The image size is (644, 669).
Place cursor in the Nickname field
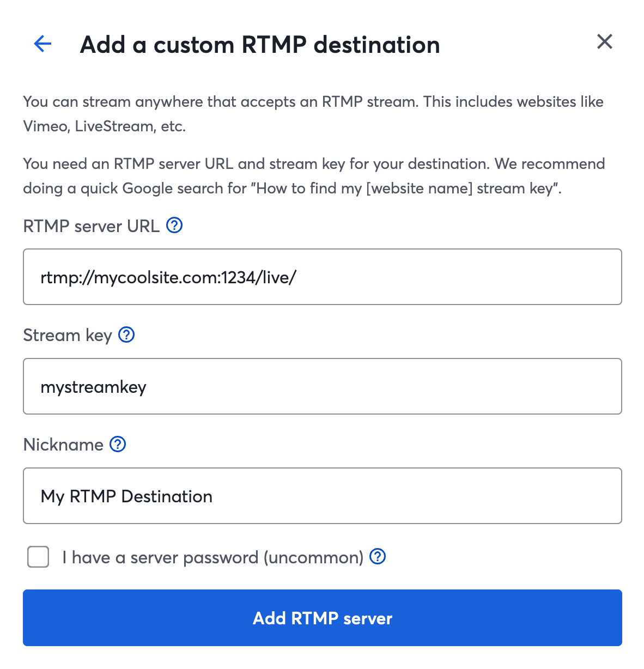point(322,496)
